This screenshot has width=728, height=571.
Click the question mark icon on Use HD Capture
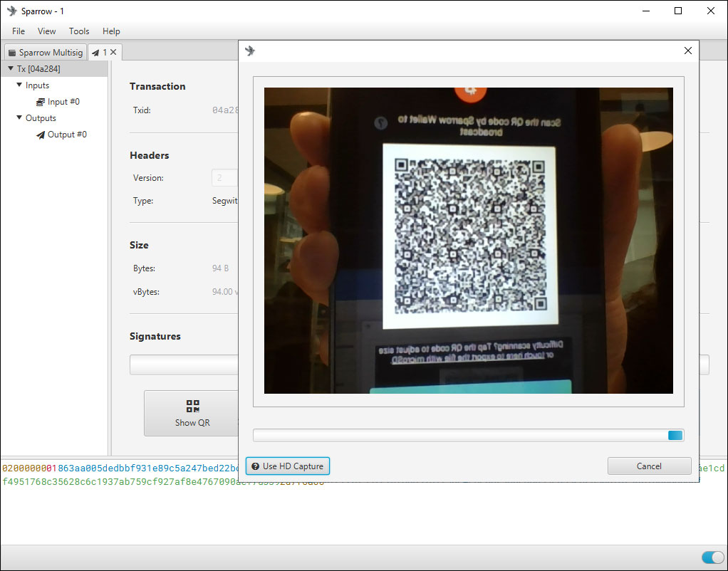(255, 466)
